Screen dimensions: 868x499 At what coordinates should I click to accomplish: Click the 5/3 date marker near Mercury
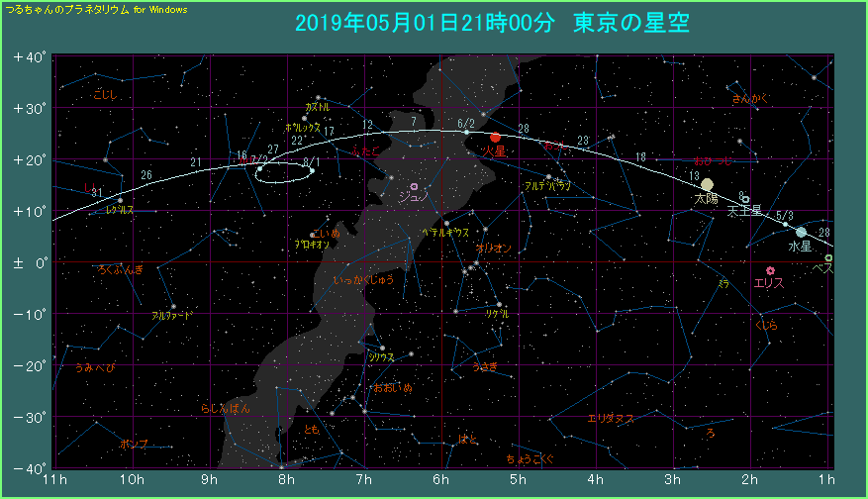coord(785,215)
